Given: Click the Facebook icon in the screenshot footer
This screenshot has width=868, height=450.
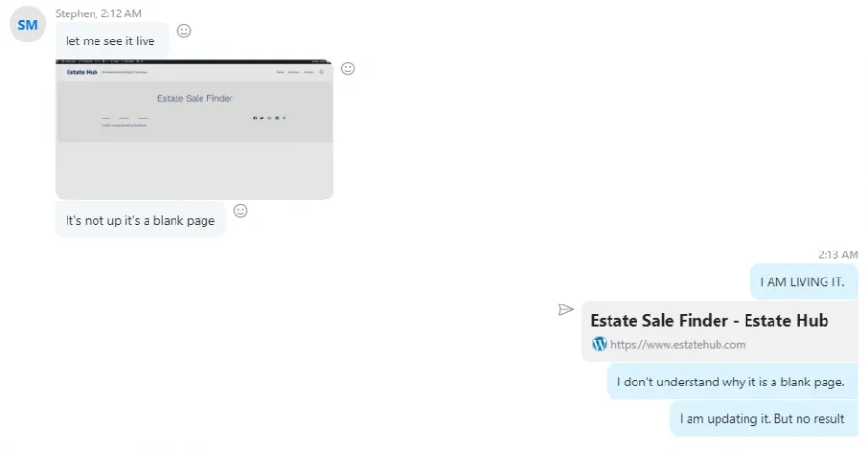Looking at the screenshot, I should coord(255,118).
